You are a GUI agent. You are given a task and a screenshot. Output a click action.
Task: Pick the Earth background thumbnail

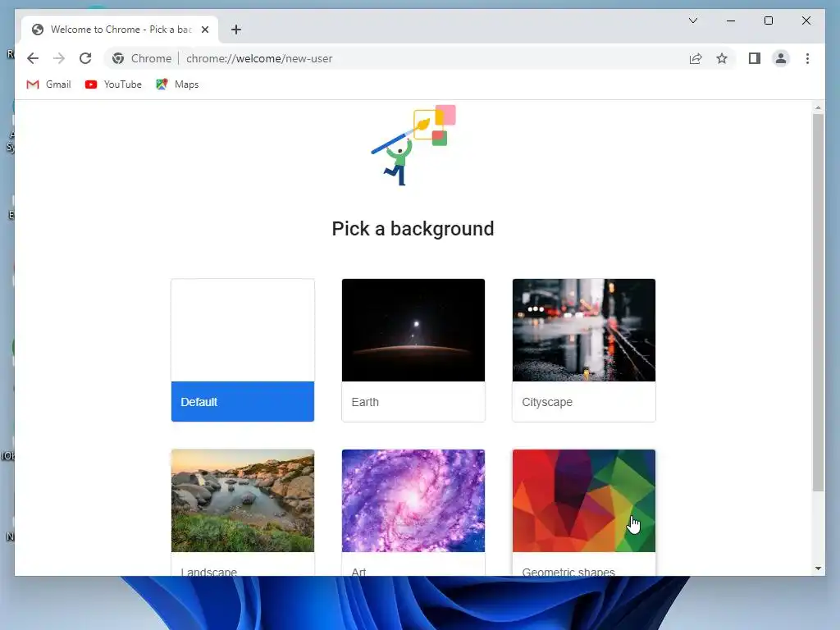(x=413, y=330)
